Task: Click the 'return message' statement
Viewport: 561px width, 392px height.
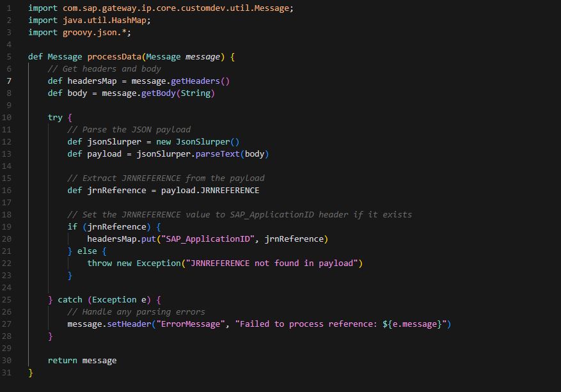Action: click(x=82, y=360)
